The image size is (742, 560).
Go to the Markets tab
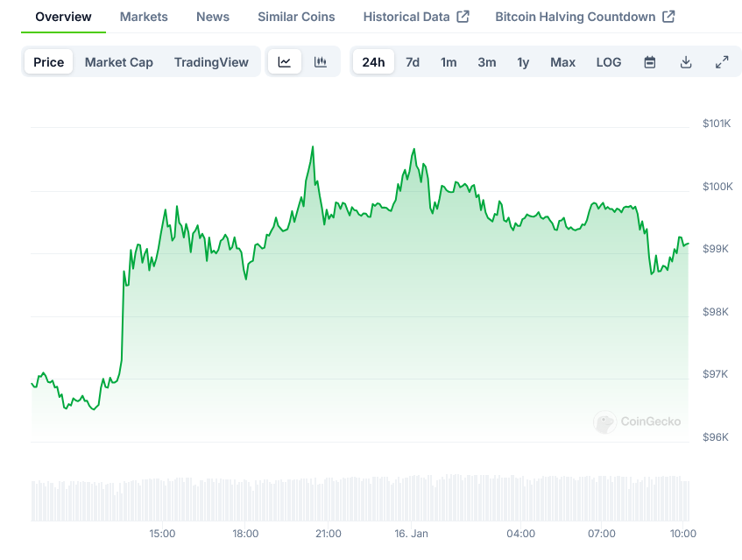[144, 17]
